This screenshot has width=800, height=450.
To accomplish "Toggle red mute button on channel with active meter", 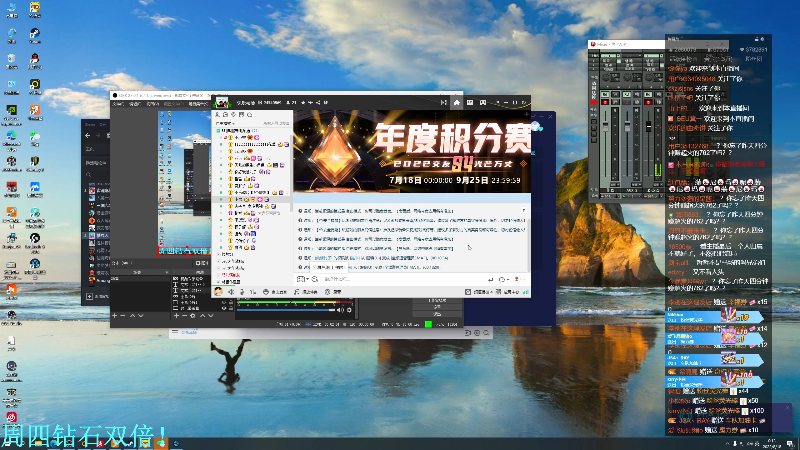I will click(648, 102).
